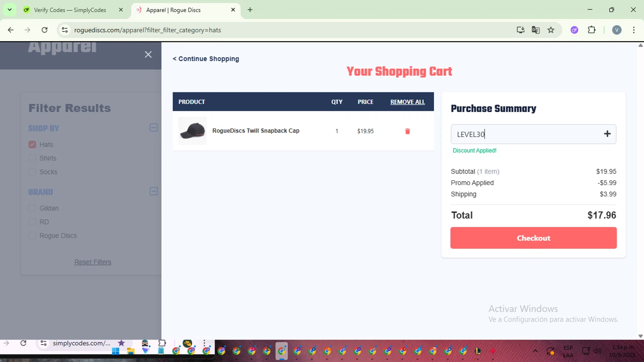Close the Apparel | Rogue Discs tab
The image size is (644, 362).
[233, 10]
